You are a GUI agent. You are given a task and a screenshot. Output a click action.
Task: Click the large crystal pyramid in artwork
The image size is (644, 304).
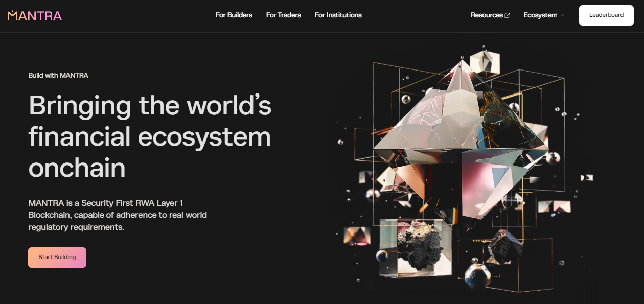pos(460,112)
